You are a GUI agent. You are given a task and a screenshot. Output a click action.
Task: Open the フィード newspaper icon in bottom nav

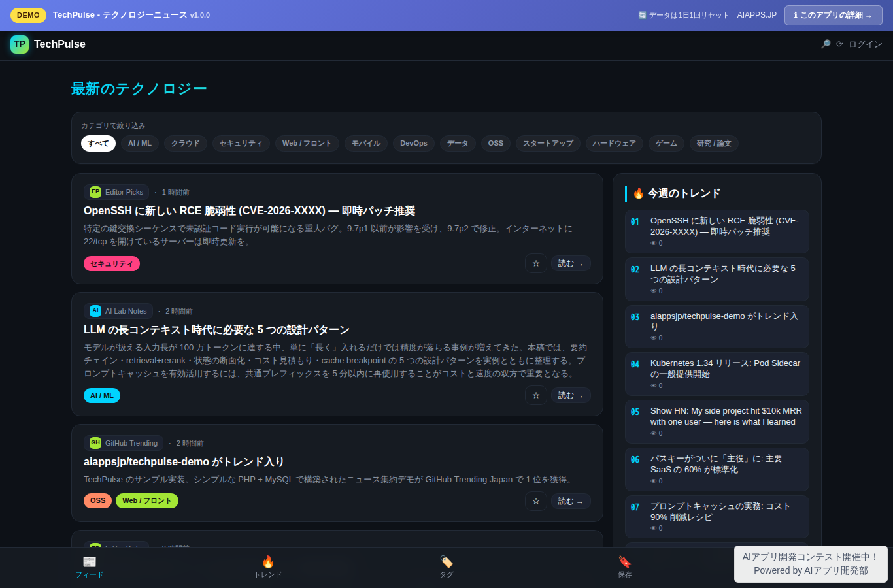coord(90,562)
